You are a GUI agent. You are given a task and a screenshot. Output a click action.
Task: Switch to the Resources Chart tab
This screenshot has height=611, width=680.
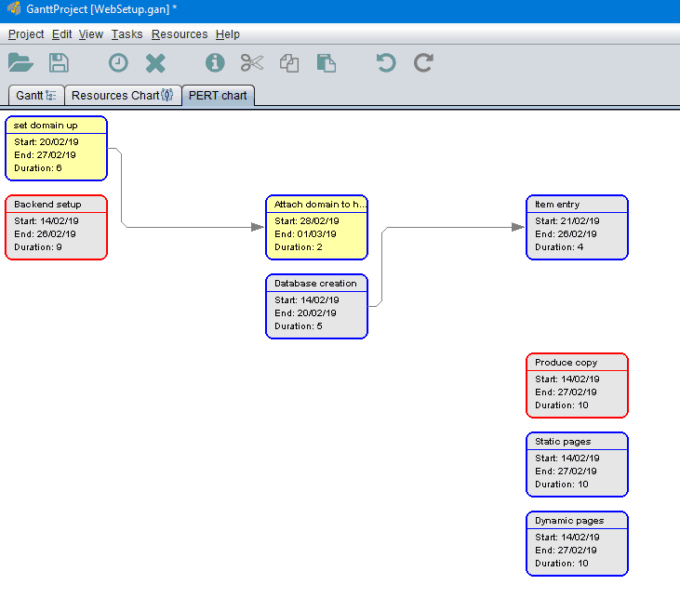123,96
